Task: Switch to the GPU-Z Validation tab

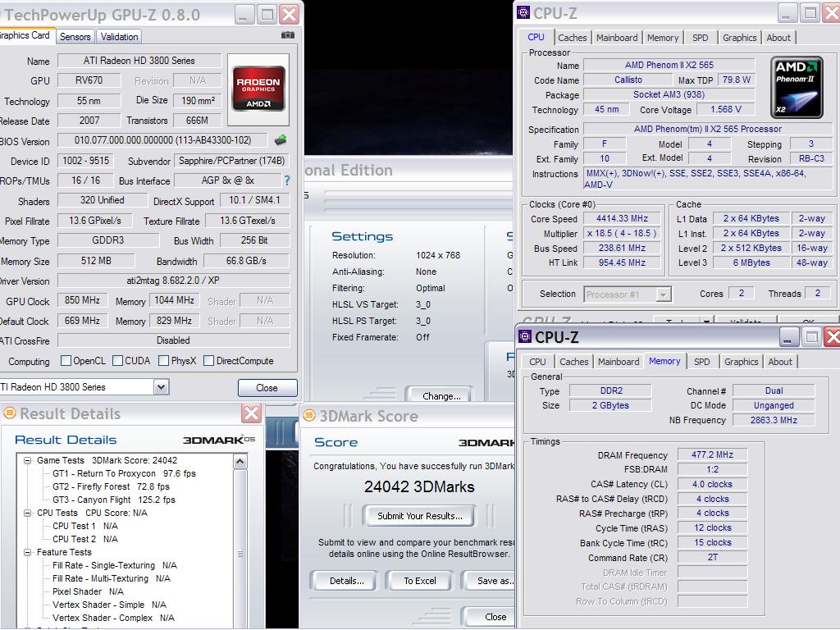Action: click(x=120, y=36)
